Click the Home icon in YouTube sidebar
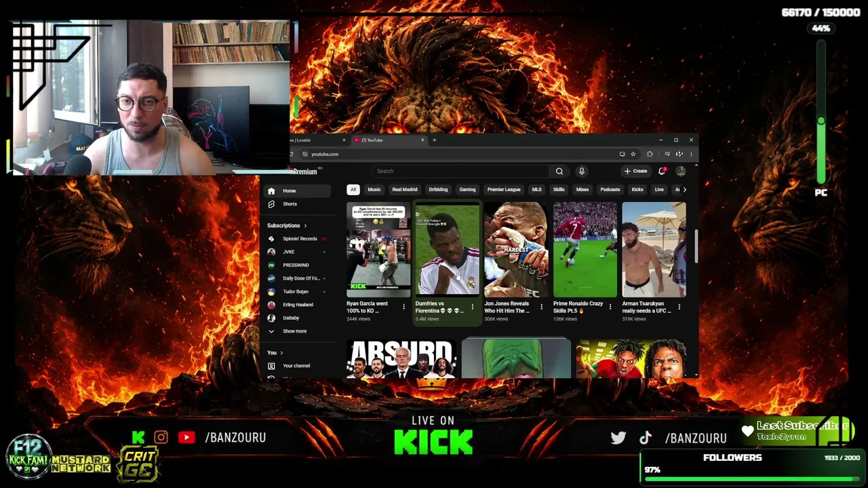This screenshot has height=488, width=868. click(x=271, y=190)
